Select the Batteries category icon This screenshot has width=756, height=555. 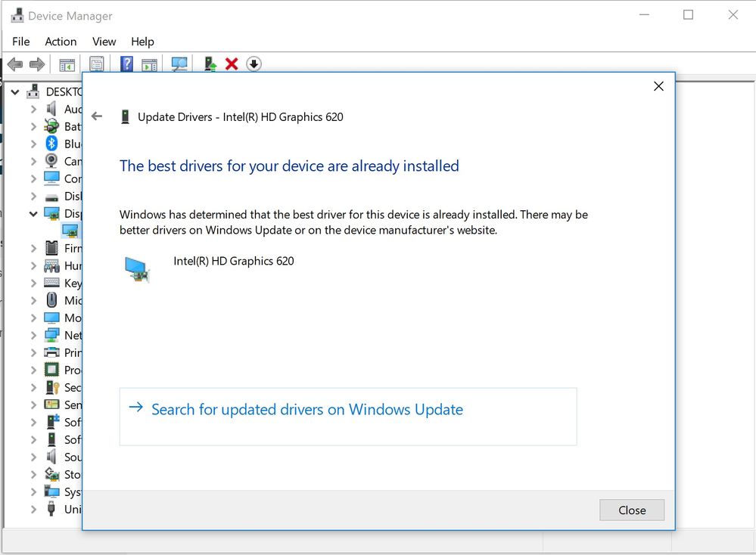(51, 126)
